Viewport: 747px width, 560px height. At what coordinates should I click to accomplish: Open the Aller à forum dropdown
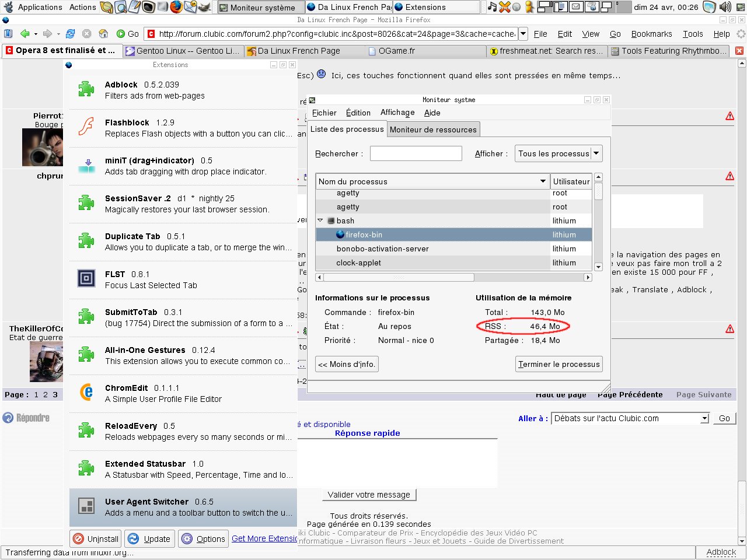pyautogui.click(x=631, y=418)
